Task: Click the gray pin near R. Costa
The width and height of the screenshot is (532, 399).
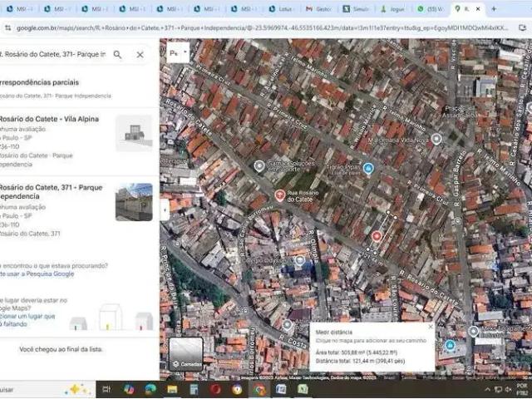Action: [287, 325]
